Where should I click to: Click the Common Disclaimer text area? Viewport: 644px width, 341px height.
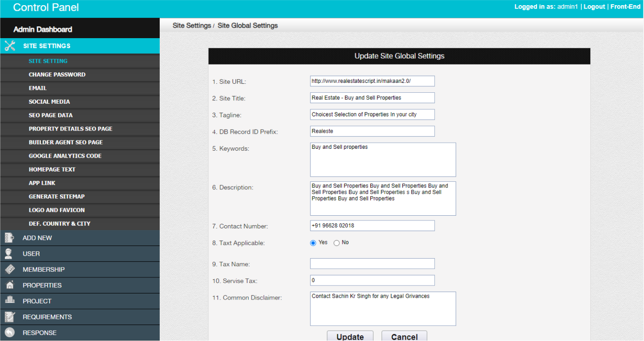click(x=383, y=309)
